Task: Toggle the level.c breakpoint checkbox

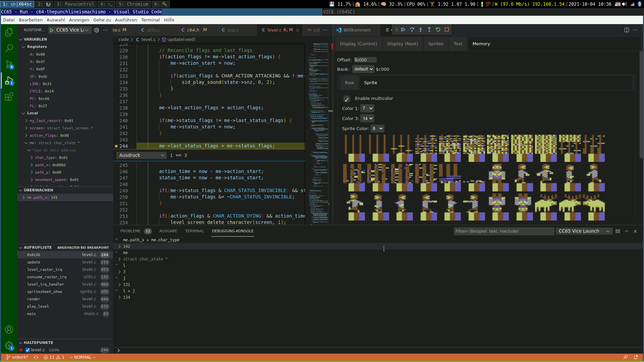Action: 28,350
